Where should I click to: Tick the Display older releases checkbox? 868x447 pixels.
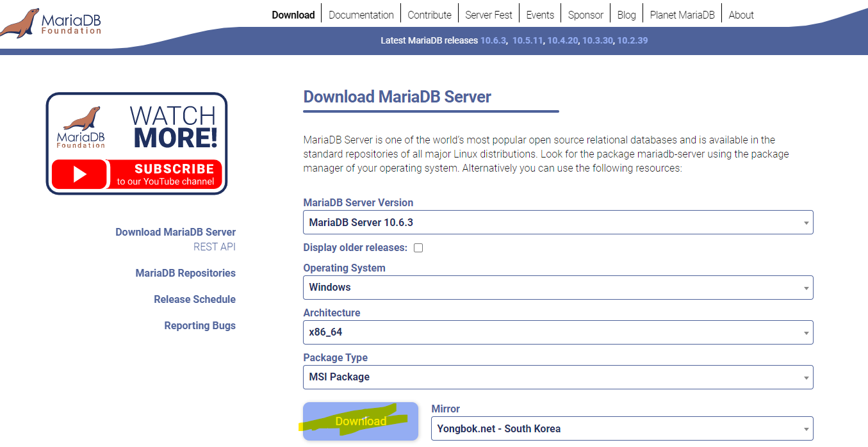coord(418,248)
